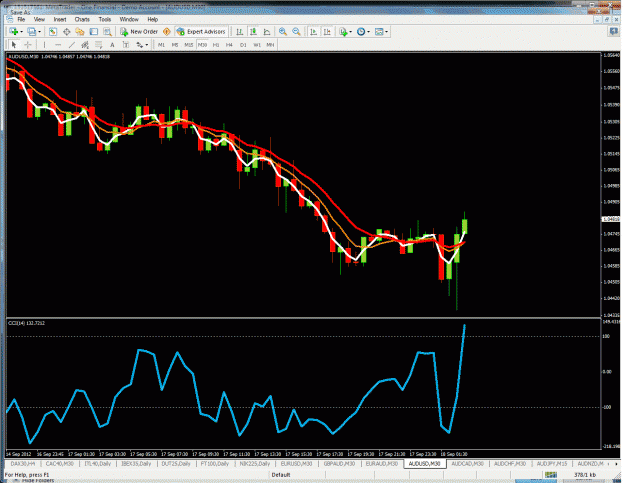Set timeframe to H4

[229, 45]
